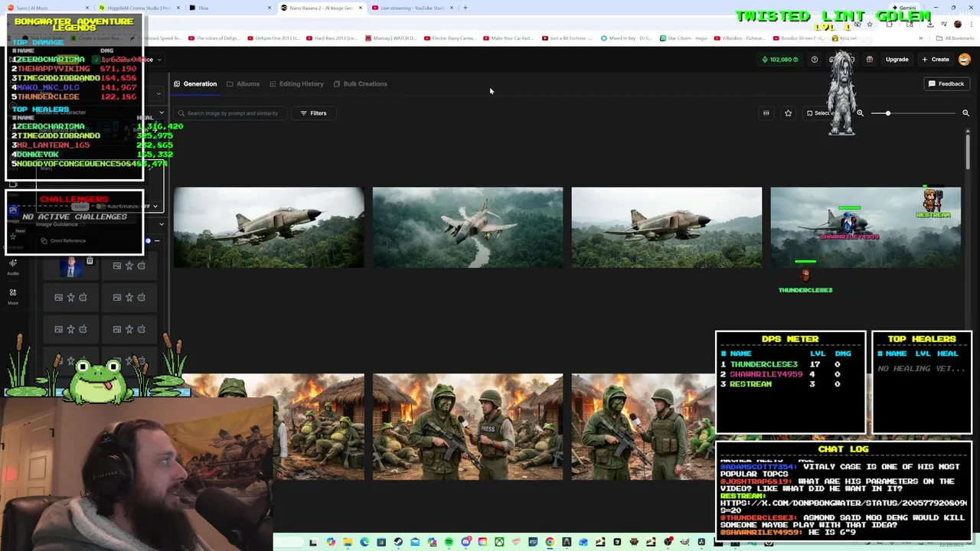
Task: Click the Upgrade button
Action: point(897,60)
